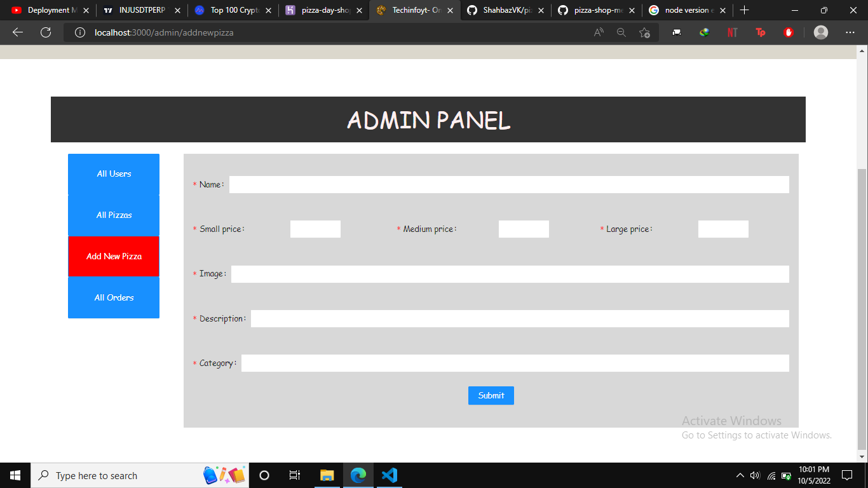Select All Users in the sidebar

pos(113,173)
